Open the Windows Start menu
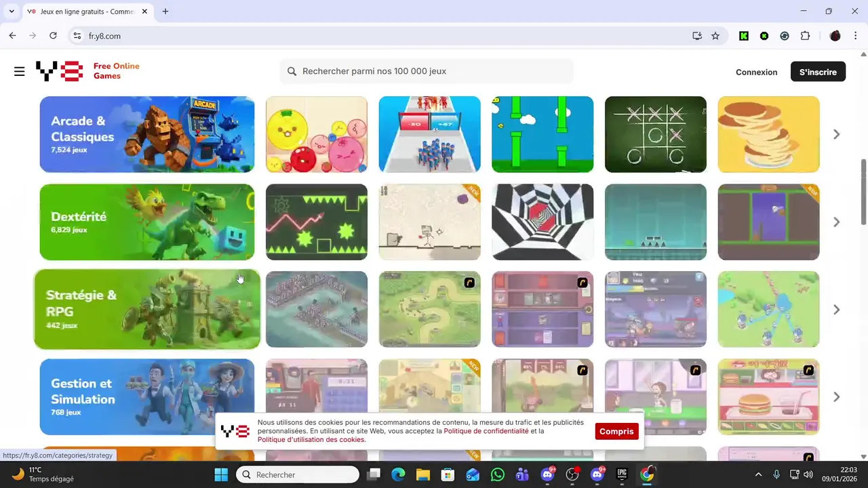The height and width of the screenshot is (488, 868). [221, 474]
